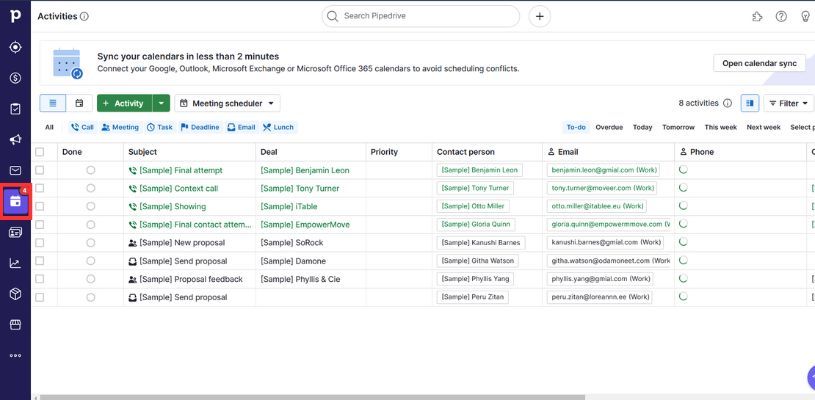Switch to calendar view icon

tap(79, 103)
